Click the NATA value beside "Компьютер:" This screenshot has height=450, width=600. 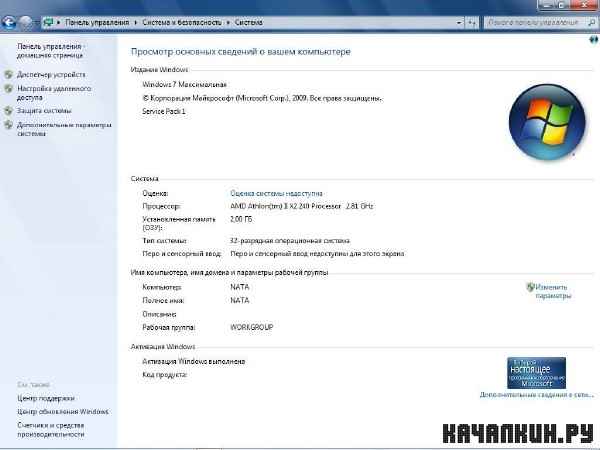[240, 287]
